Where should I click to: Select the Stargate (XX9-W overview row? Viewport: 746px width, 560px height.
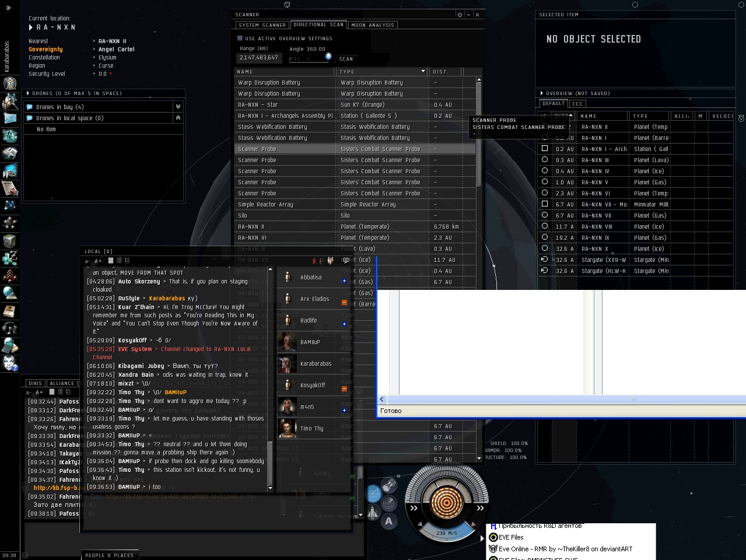tap(636, 260)
